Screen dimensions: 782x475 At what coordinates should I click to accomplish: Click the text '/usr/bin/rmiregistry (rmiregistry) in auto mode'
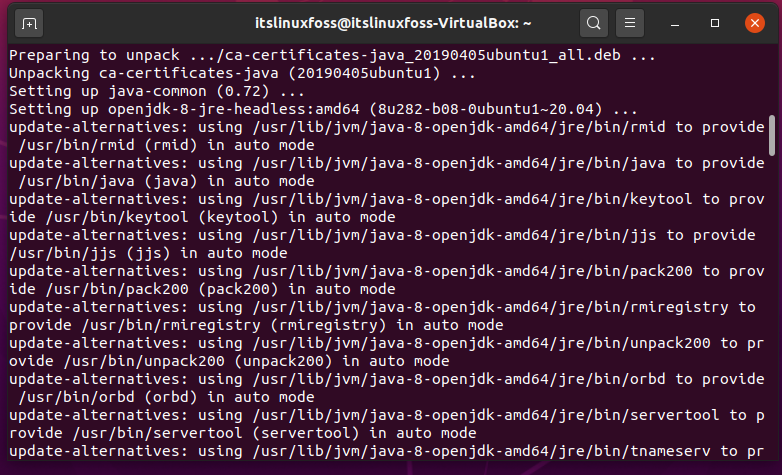pos(292,325)
